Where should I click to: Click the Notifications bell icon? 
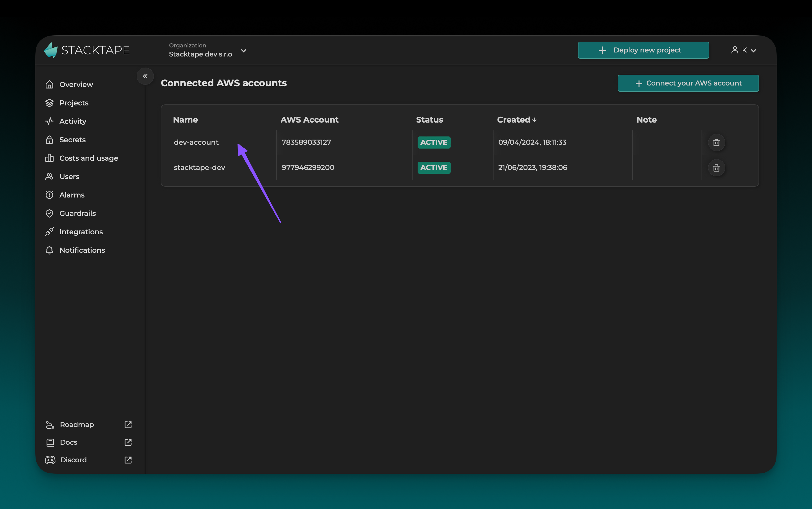(49, 250)
